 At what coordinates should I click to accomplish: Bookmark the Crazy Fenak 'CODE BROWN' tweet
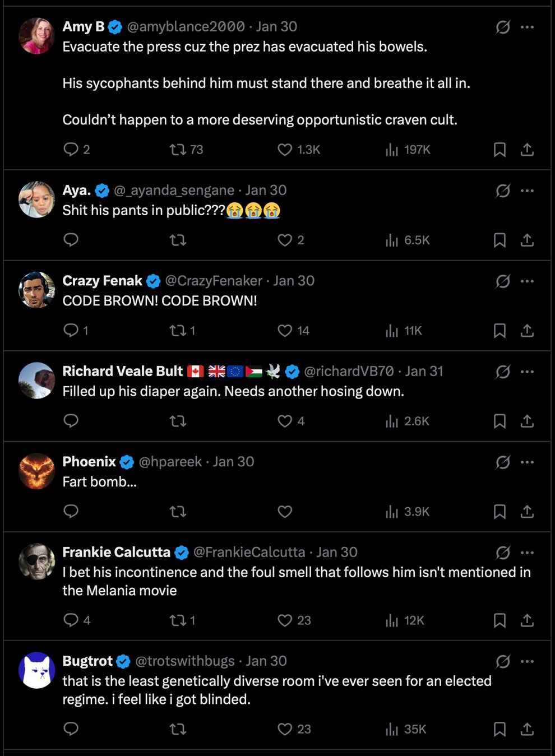point(499,331)
